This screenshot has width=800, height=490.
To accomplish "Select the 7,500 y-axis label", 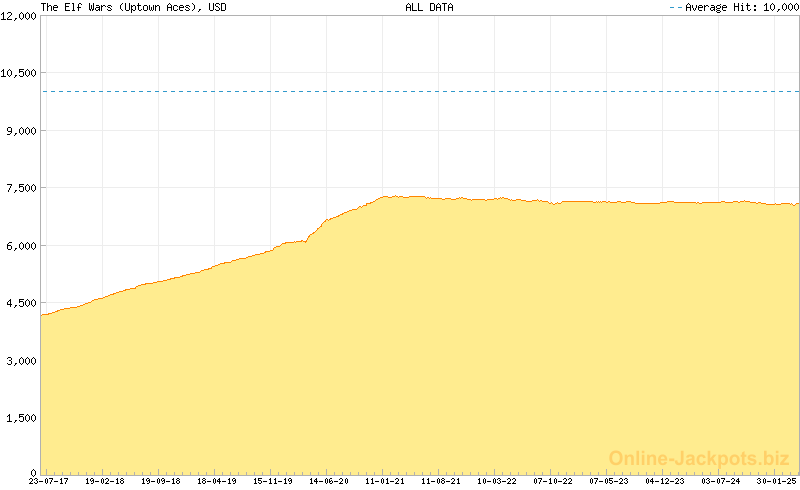I will point(20,188).
